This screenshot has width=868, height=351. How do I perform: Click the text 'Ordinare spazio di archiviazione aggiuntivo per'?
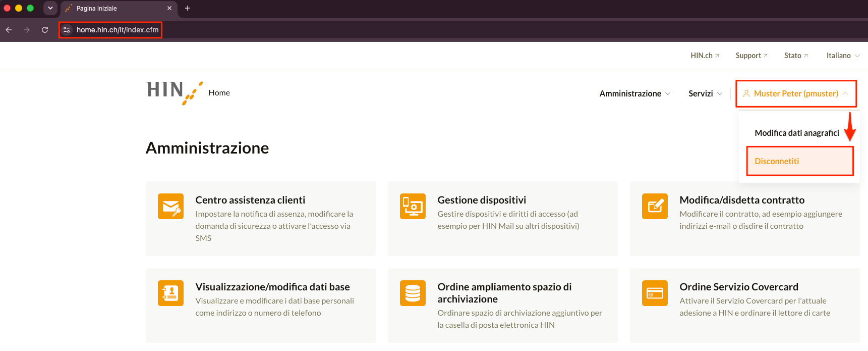coord(520,313)
